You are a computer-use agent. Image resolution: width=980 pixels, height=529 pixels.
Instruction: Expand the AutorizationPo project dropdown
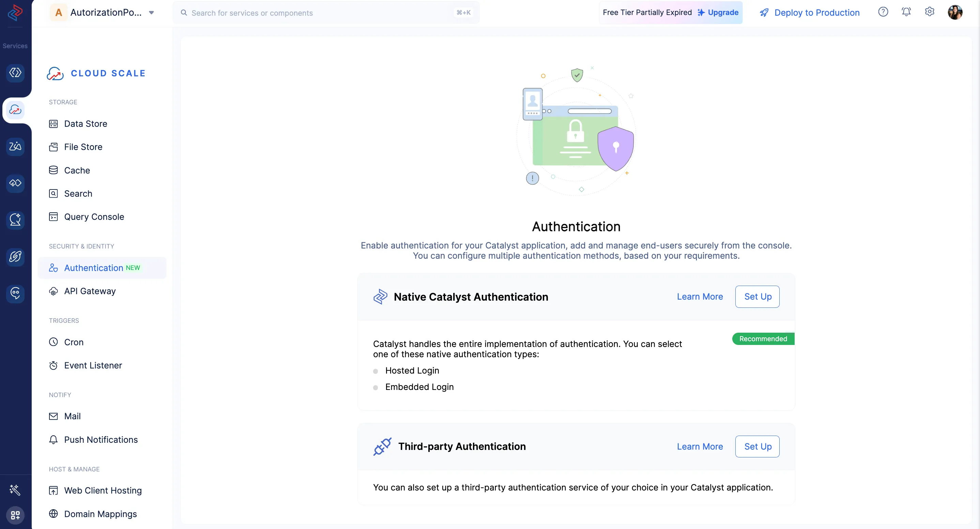[151, 13]
